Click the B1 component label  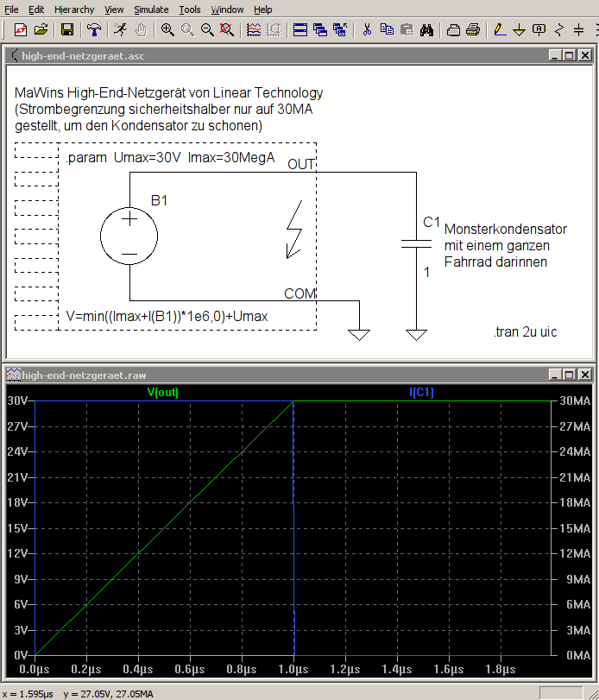[x=159, y=200]
